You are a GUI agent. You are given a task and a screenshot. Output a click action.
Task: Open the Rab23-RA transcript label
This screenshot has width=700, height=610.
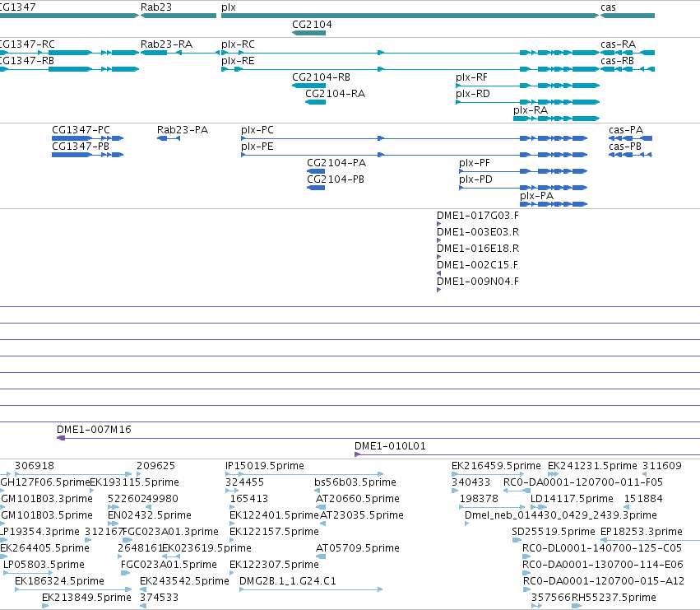[x=166, y=44]
